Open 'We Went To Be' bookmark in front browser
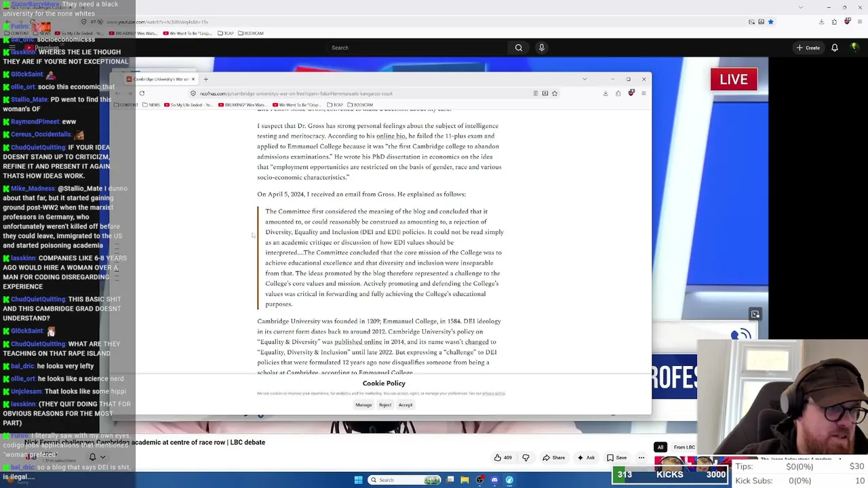This screenshot has height=488, width=868. tap(298, 105)
